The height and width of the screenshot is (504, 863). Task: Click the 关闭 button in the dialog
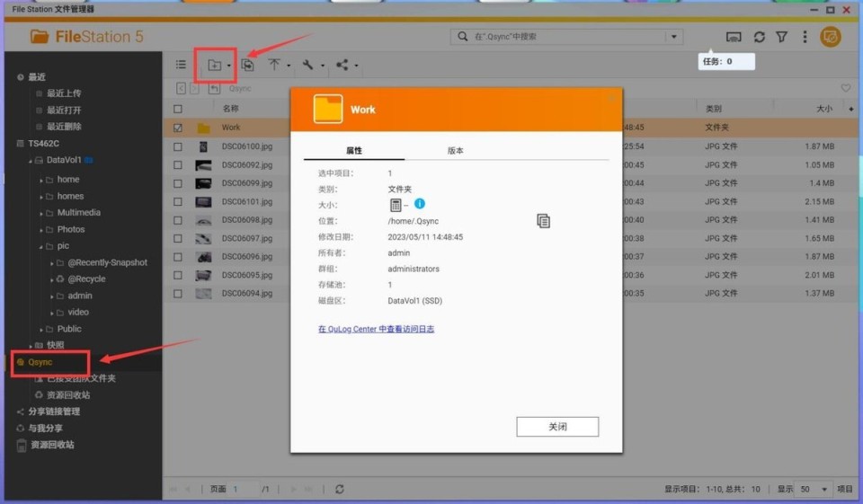[557, 427]
